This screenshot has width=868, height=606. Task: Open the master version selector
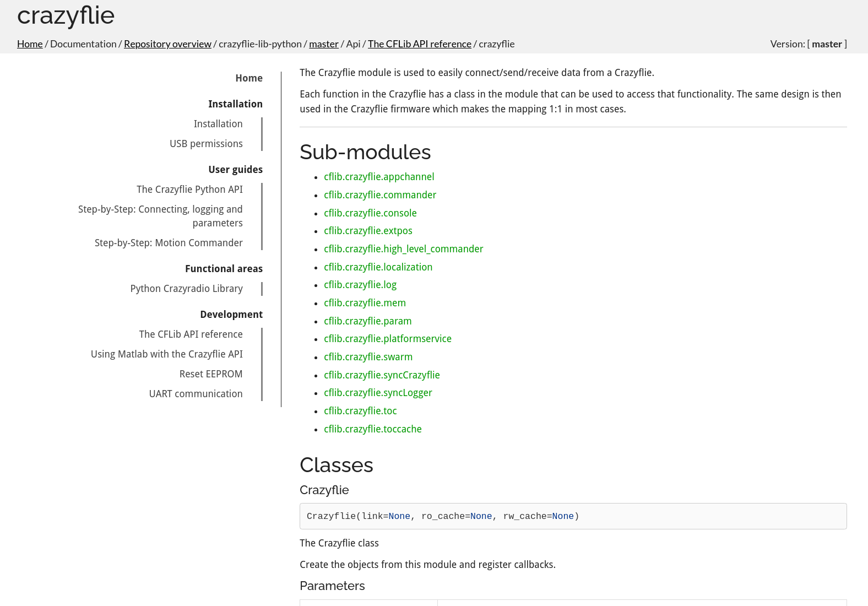827,44
